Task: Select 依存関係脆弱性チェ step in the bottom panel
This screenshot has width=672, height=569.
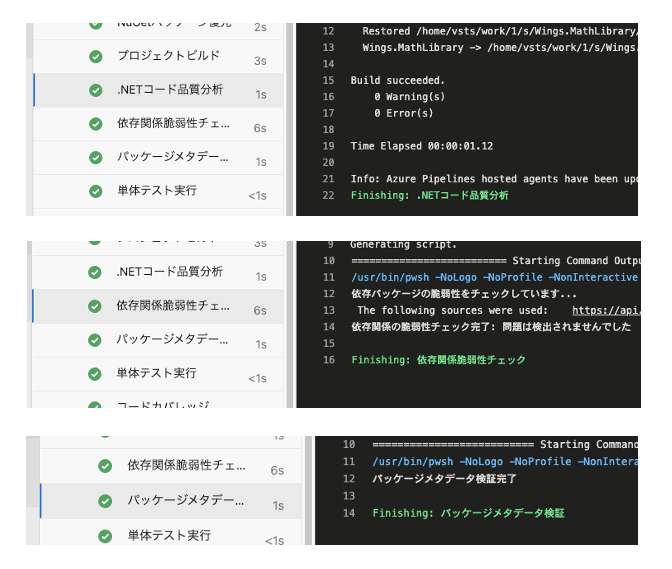Action: click(x=186, y=466)
